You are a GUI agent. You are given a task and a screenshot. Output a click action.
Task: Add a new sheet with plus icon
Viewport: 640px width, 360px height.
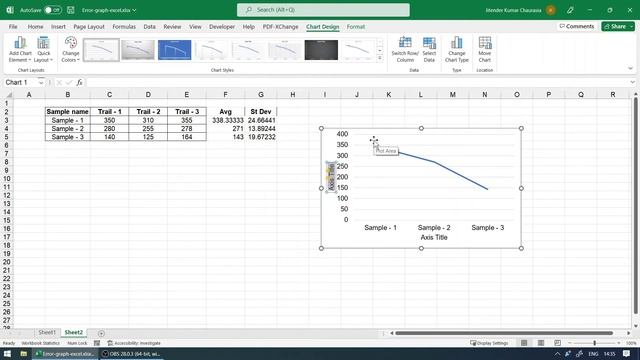click(101, 333)
